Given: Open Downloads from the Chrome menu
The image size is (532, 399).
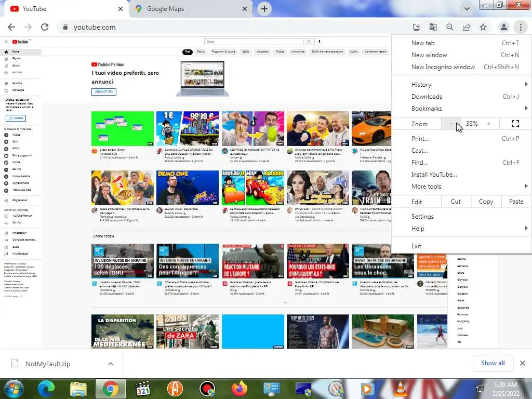Looking at the screenshot, I should [x=461, y=96].
